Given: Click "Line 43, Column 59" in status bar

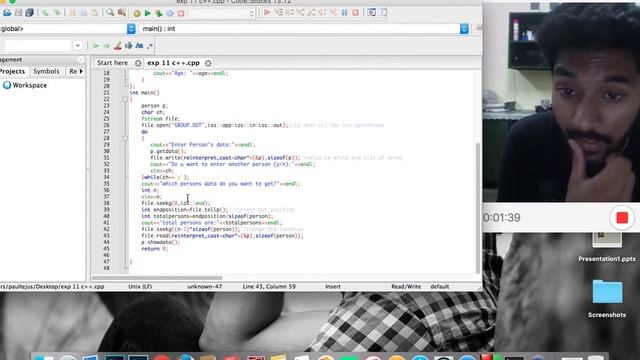Looking at the screenshot, I should click(269, 287).
